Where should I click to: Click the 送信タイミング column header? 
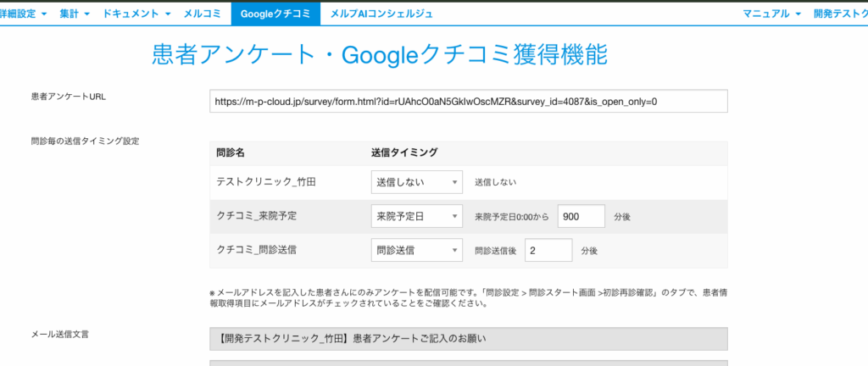click(404, 152)
